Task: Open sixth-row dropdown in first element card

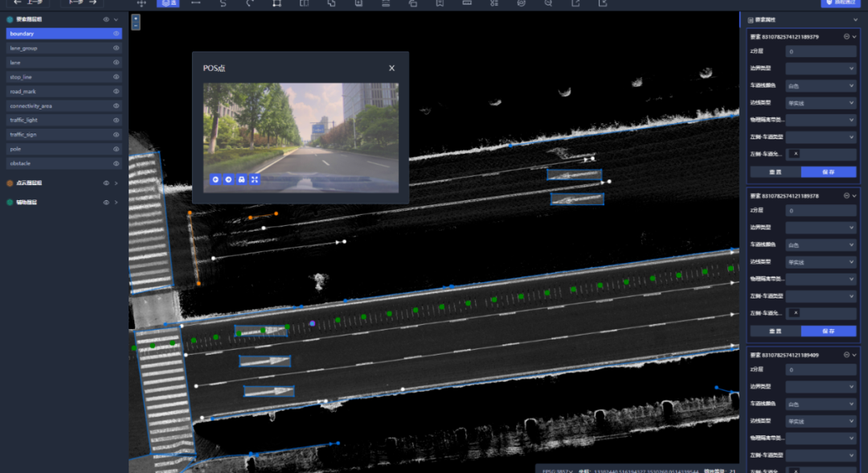Action: point(821,137)
